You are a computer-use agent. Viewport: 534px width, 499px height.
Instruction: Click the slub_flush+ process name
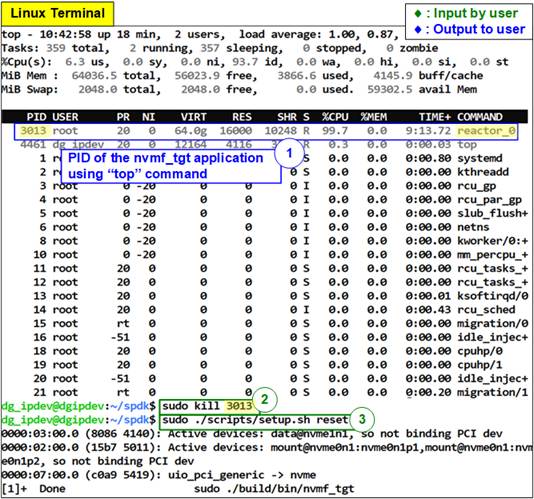click(x=492, y=214)
